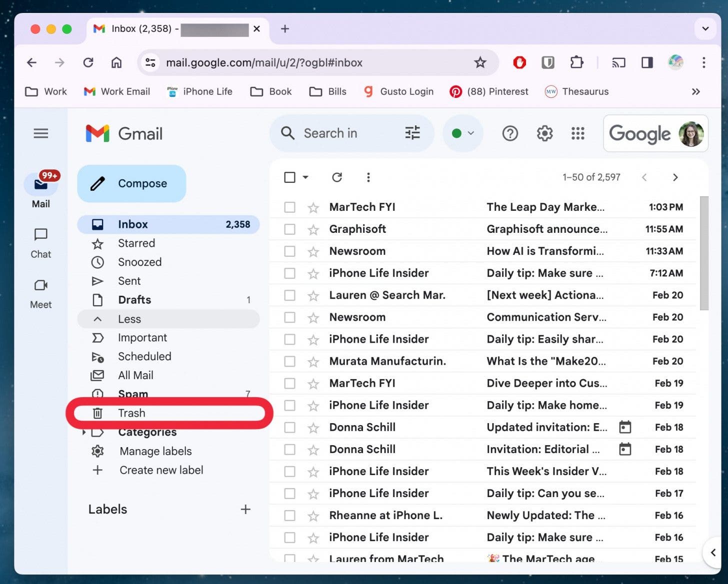Toggle the select-all checkbox
Screen dimensions: 728x584
point(289,177)
